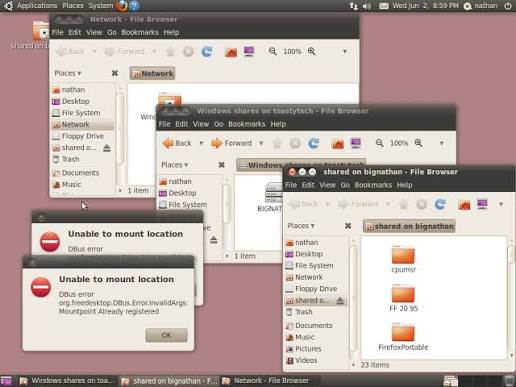Image resolution: width=516 pixels, height=387 pixels.
Task: Click Reload icon in shared on bignathan window
Action: [440, 204]
